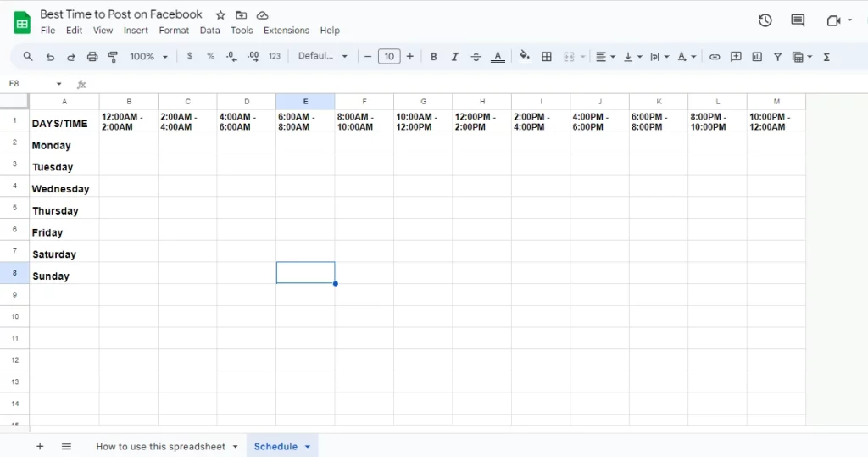Open the Schedule tab options arrow
Viewport: 868px width, 457px height.
[308, 447]
